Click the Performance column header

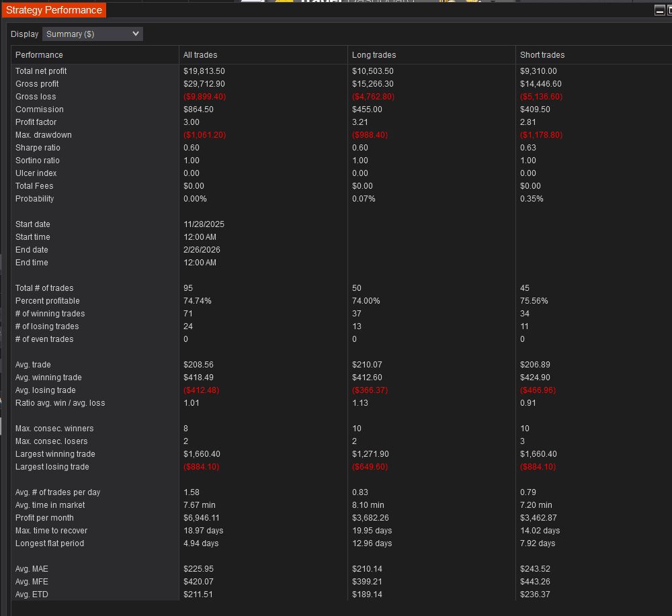click(39, 55)
